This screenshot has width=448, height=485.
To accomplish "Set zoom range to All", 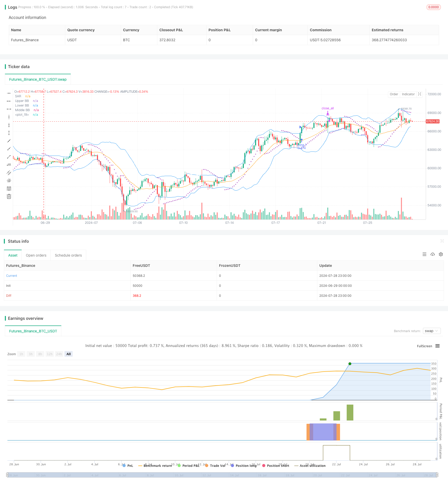I will [x=69, y=354].
